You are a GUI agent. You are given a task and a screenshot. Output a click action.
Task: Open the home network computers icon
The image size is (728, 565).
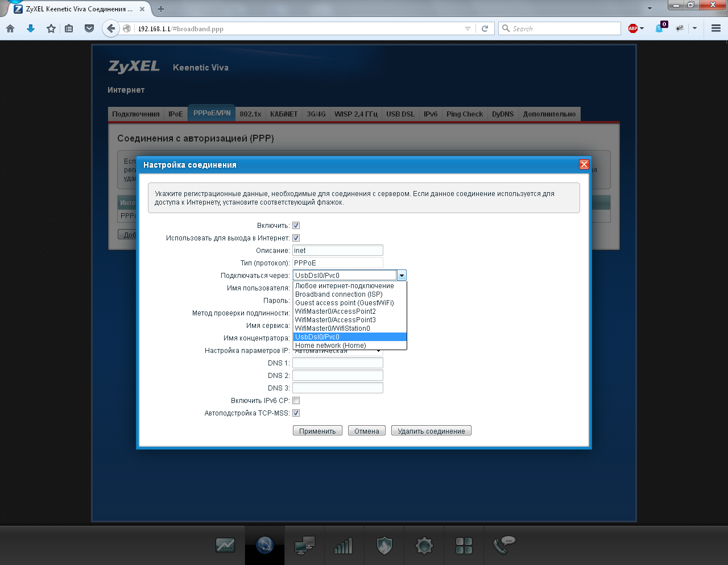point(305,546)
